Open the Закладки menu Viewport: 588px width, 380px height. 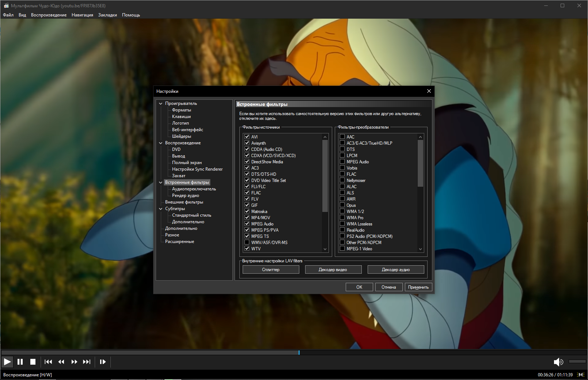(107, 15)
